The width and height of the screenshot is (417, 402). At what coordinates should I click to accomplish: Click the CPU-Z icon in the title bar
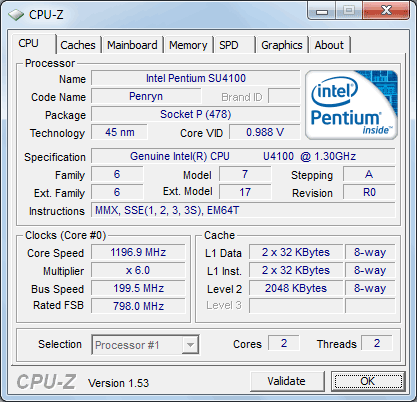coord(16,15)
